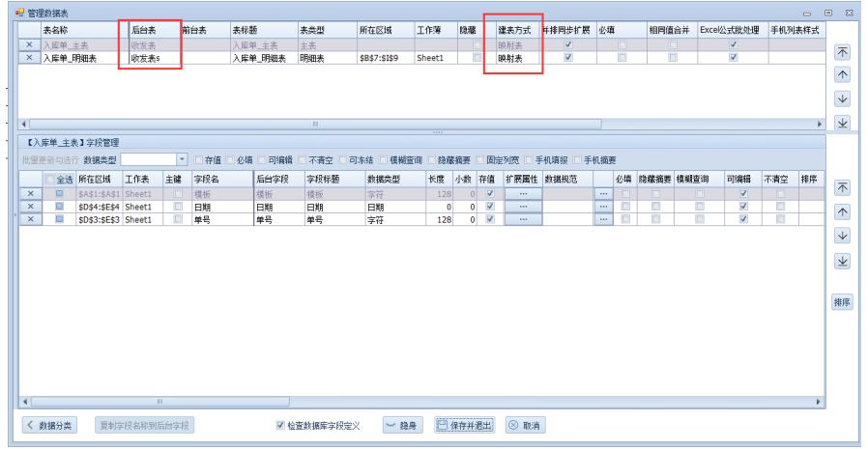Open 数据规范 ellipsis for the 单号 field
This screenshot has width=868, height=449.
coord(603,219)
